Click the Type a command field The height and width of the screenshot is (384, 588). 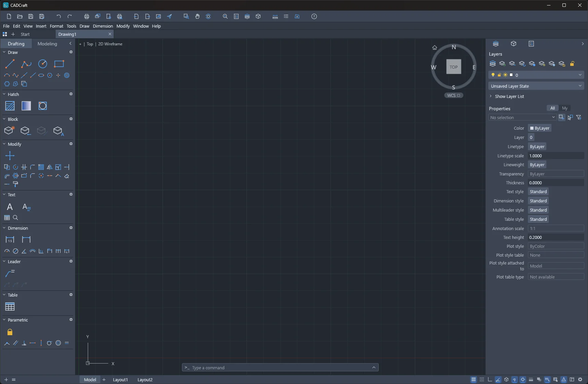[280, 368]
